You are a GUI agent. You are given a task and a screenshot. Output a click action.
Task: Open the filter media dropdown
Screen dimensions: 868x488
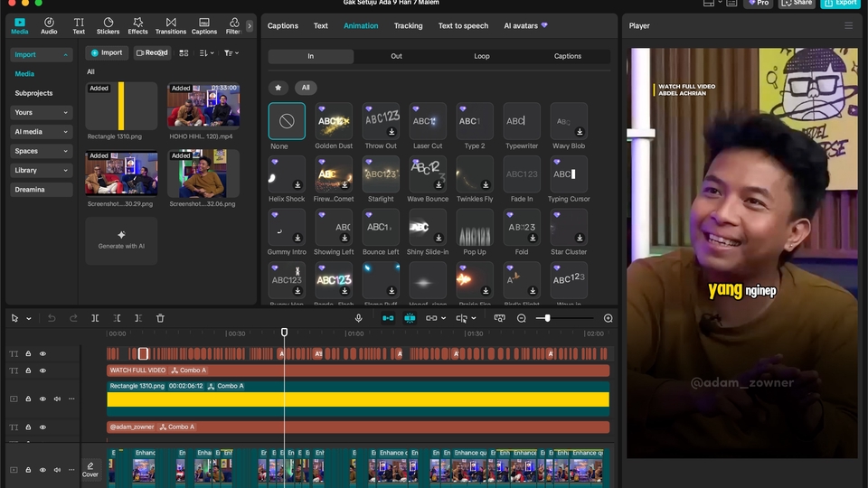tap(231, 53)
